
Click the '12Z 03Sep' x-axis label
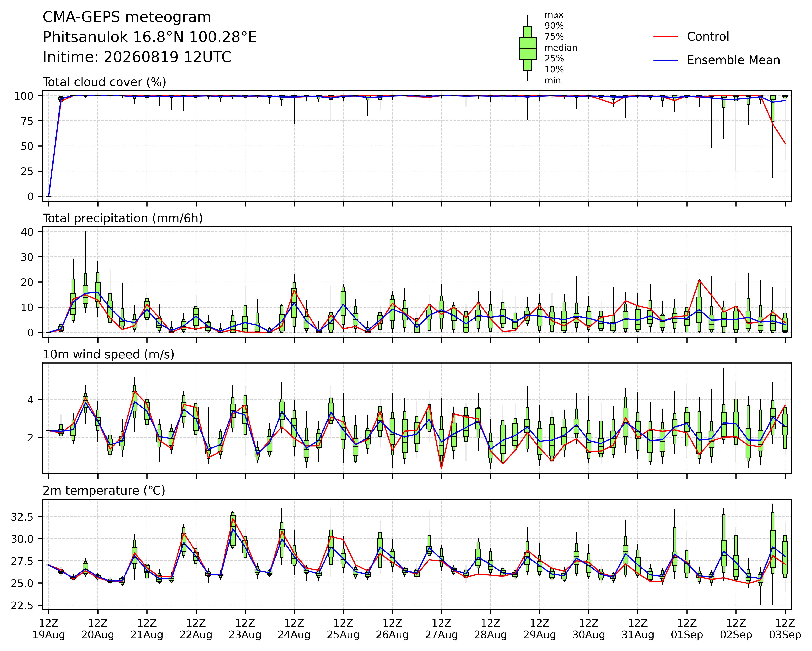(785, 629)
